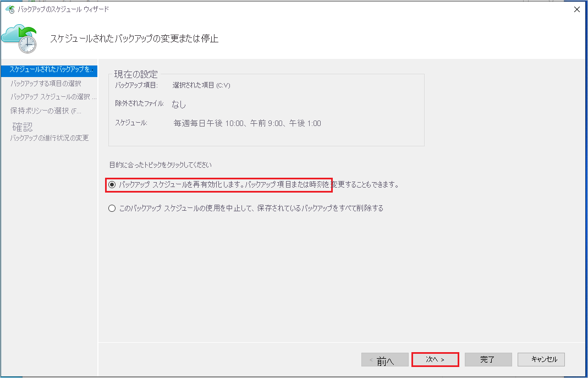Screen dimensions: 588x378
Task: Click the 現在の設定 group heading
Action: (x=136, y=74)
